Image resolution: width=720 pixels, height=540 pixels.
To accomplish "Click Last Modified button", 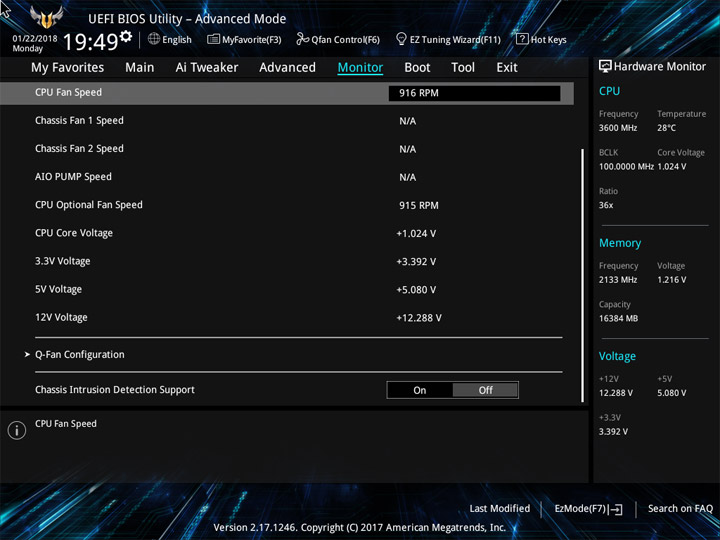I will coord(500,508).
